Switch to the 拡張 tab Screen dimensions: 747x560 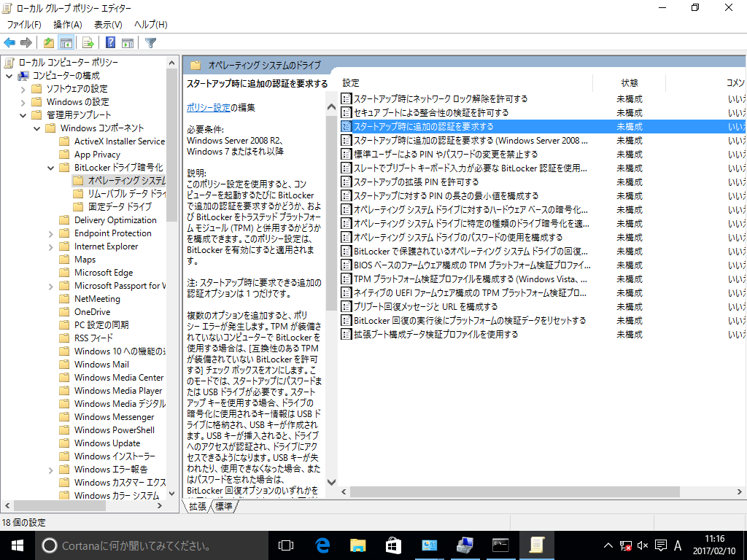(197, 506)
